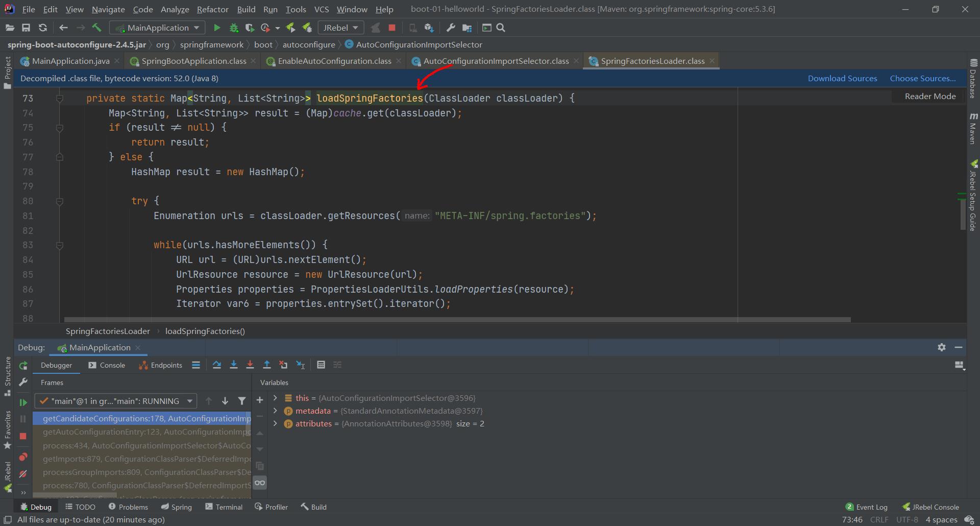Open the thread selector main RUNNING dropdown
The height and width of the screenshot is (526, 980).
(115, 401)
